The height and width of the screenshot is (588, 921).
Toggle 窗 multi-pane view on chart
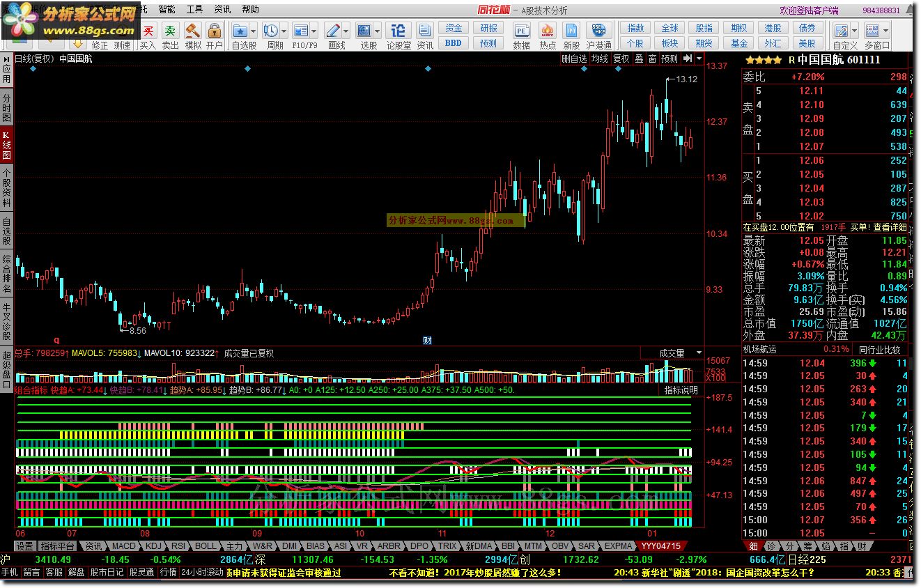tap(652, 59)
